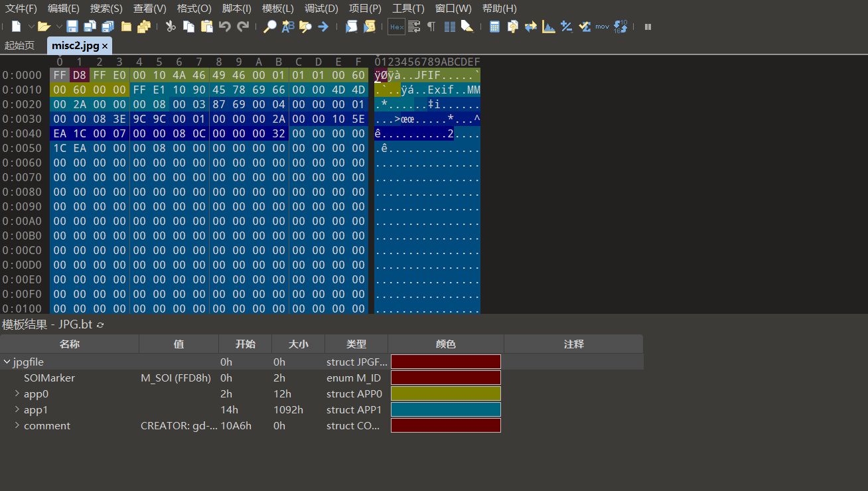
Task: Click the Paste clipboard icon
Action: point(207,27)
